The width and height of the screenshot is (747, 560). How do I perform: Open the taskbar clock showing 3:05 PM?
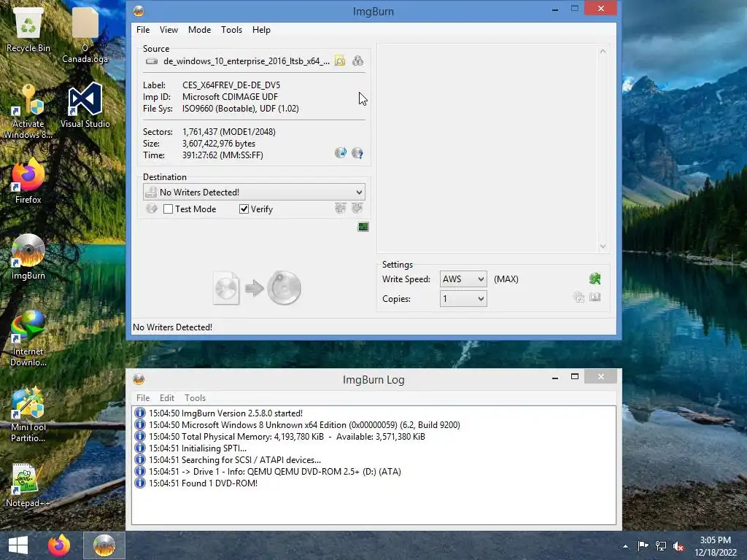(716, 546)
